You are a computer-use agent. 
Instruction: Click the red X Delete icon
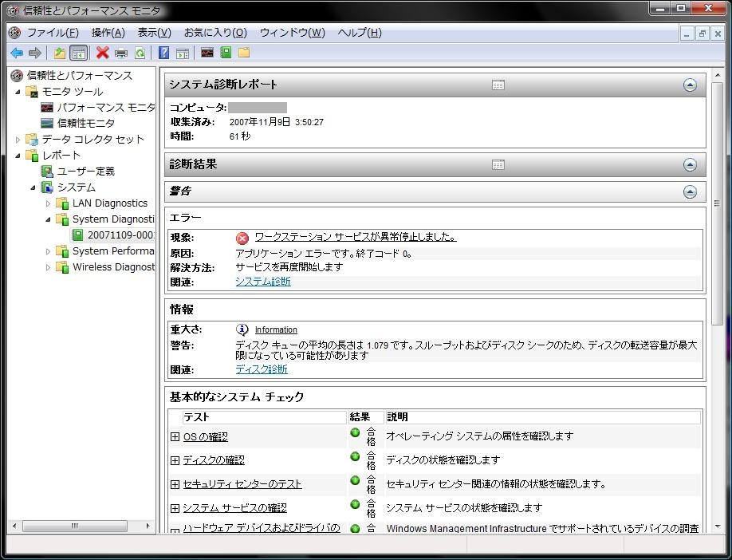tap(102, 53)
